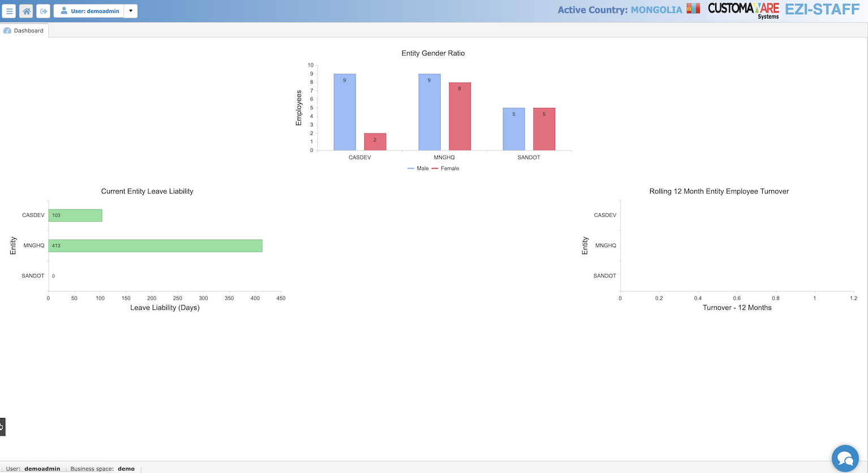Click the CASDEV label in leave liability chart
Image resolution: width=868 pixels, height=473 pixels.
coord(33,216)
